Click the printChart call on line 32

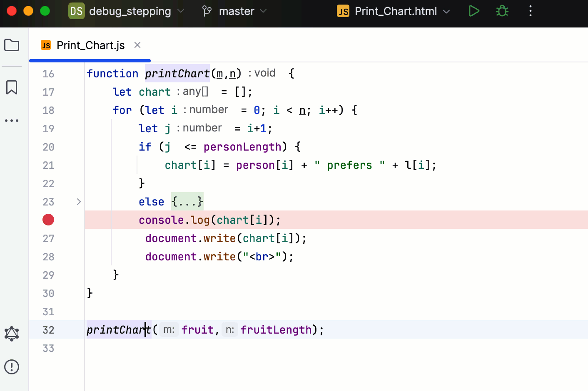117,330
